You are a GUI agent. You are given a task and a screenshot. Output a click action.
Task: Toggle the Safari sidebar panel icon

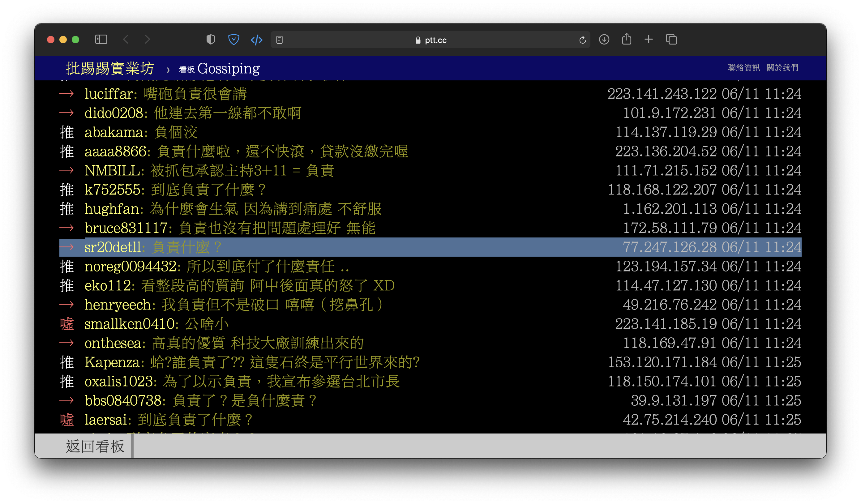tap(101, 40)
